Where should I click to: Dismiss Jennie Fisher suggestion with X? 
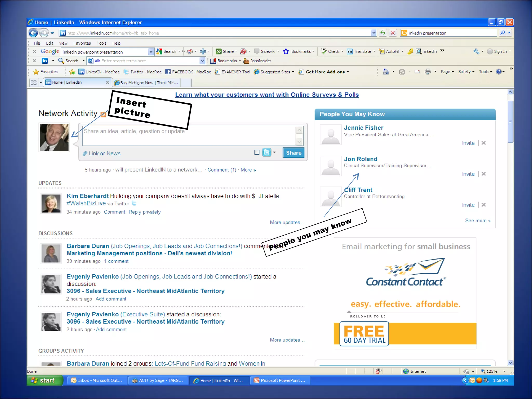point(483,143)
